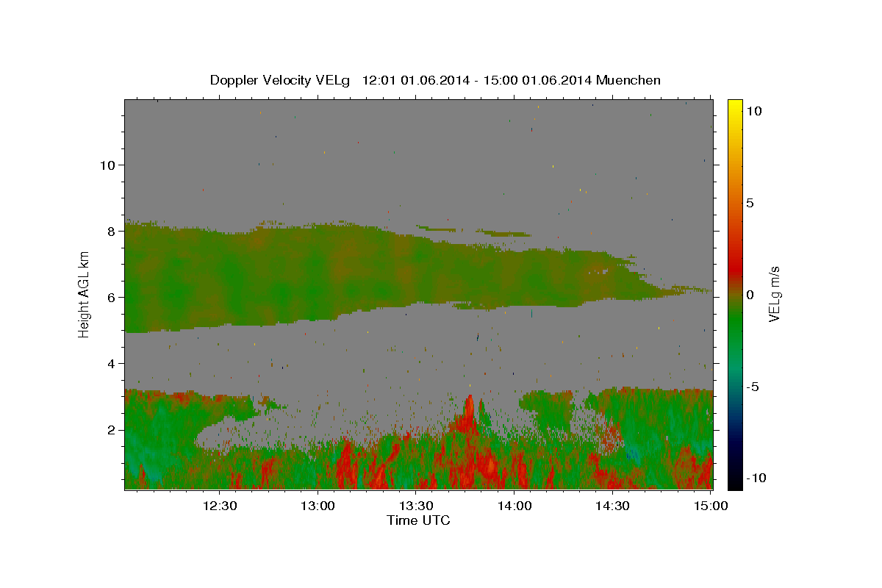Screen dimensions: 882x588
Task: Click the plot title 'Doppler Velocity VELg'
Action: [x=281, y=80]
